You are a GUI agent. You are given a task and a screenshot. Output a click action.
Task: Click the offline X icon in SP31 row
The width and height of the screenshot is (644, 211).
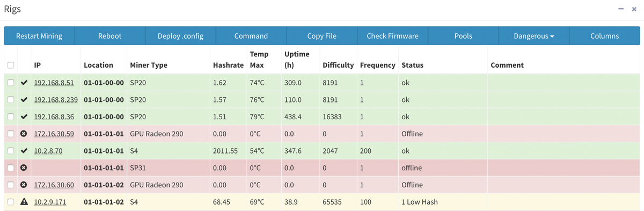(x=24, y=168)
